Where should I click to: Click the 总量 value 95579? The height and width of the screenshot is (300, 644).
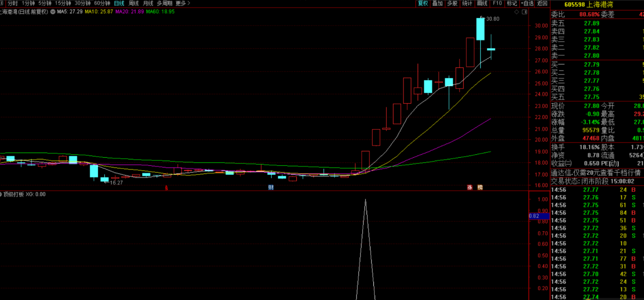590,130
